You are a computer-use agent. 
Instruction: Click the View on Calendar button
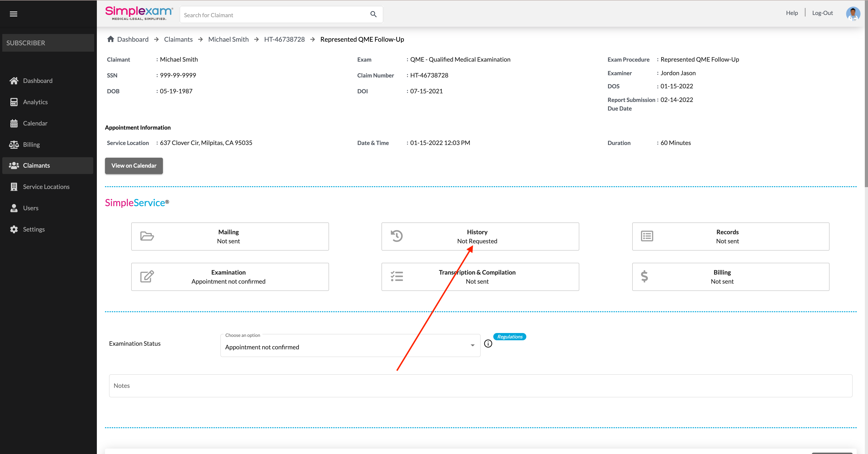134,166
